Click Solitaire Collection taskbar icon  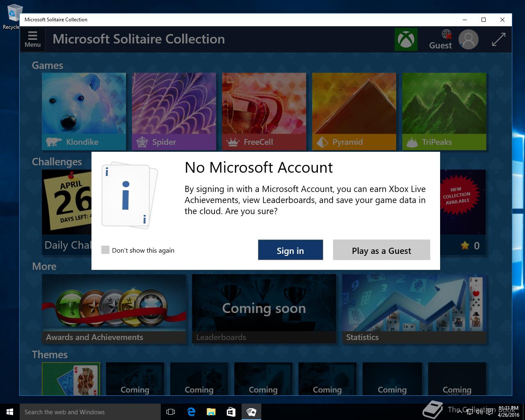click(x=251, y=412)
